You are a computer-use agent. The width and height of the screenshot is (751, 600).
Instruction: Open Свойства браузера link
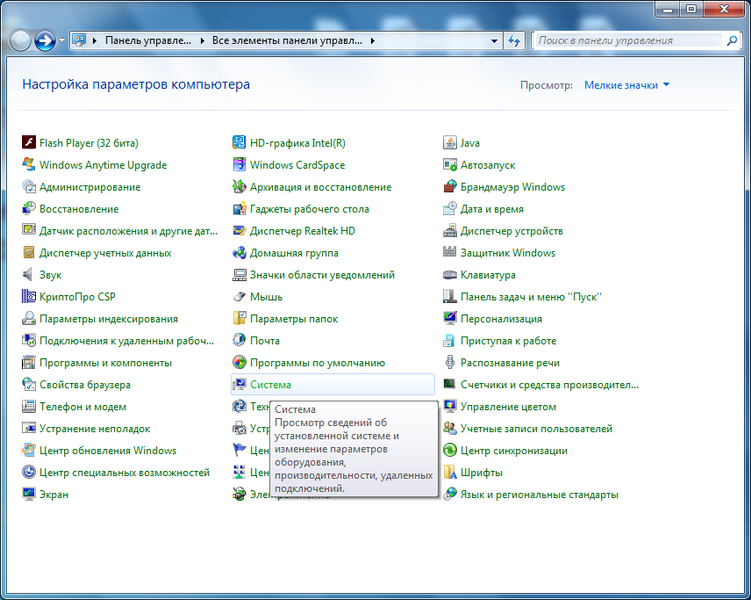[85, 385]
